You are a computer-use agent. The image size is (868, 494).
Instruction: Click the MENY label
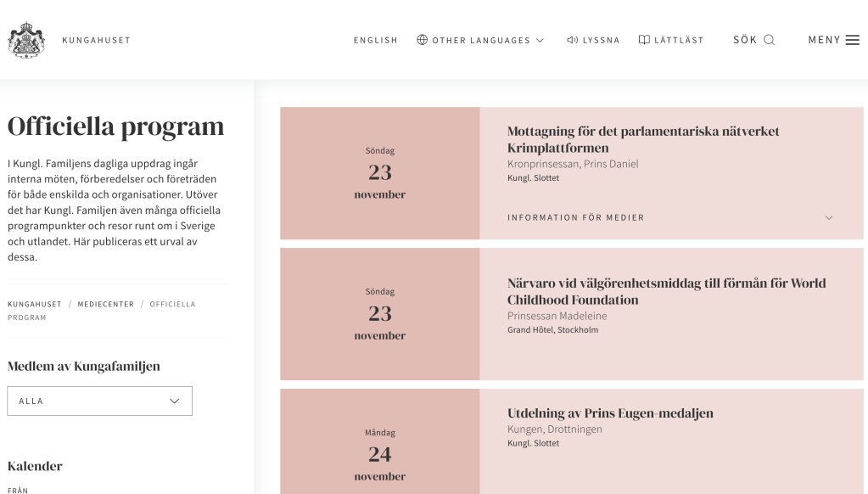point(824,40)
